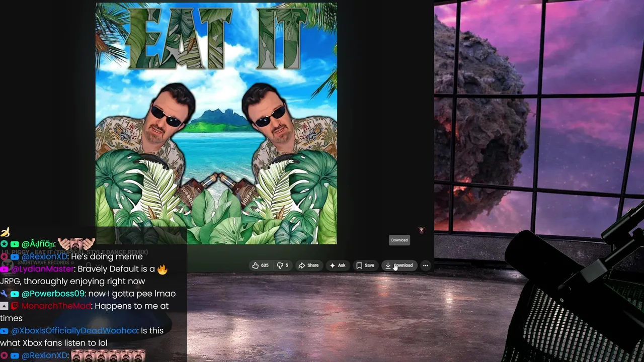Dislike the video showing 5 dislikes
The image size is (644, 362).
[283, 265]
